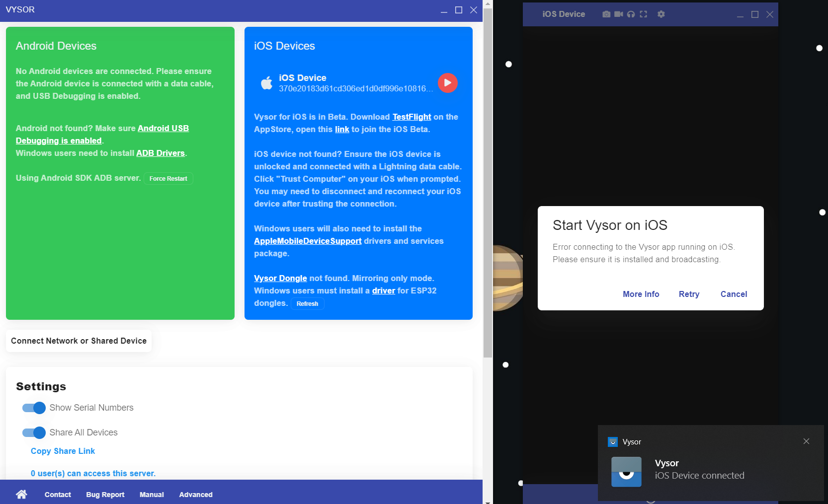Image resolution: width=828 pixels, height=504 pixels.
Task: Click the main window vertical scrollbar thumb
Action: tap(488, 183)
